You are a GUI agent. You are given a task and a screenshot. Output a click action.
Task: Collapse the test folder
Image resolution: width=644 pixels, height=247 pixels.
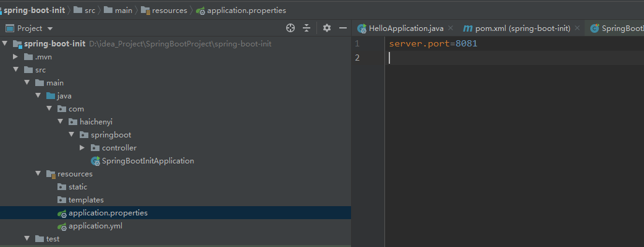(27, 239)
